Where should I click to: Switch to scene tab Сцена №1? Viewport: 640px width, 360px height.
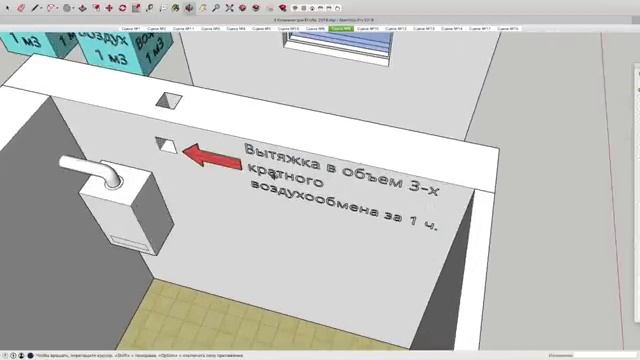(x=131, y=29)
